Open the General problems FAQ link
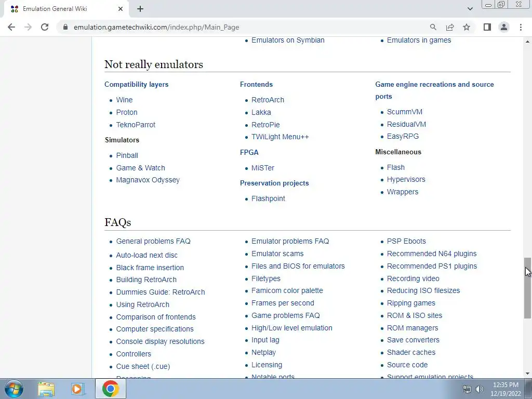 click(x=153, y=241)
